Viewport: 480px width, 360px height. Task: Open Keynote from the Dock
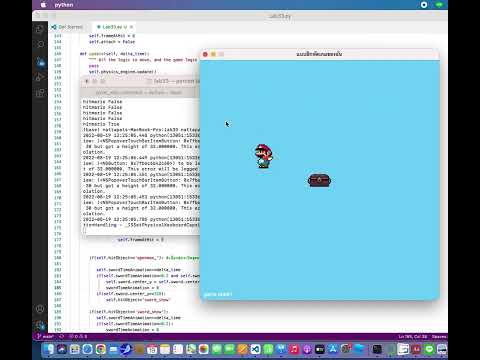tap(281, 349)
